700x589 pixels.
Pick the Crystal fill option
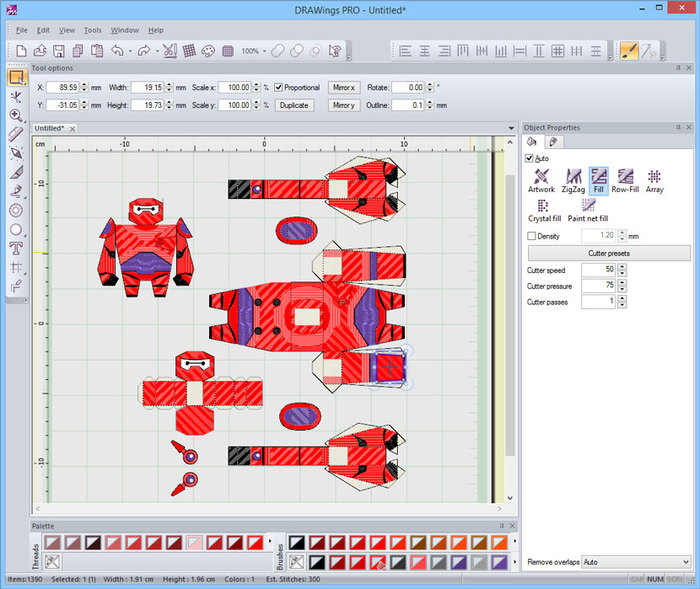pyautogui.click(x=544, y=210)
